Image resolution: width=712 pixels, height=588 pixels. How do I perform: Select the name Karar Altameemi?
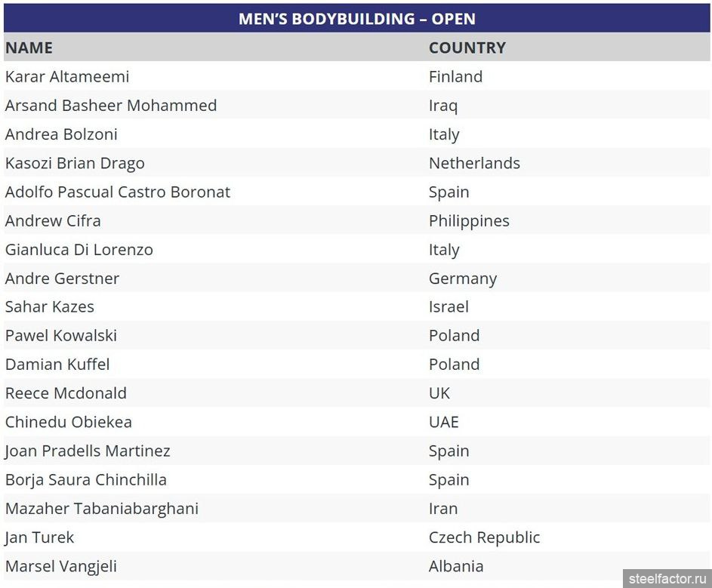(67, 76)
